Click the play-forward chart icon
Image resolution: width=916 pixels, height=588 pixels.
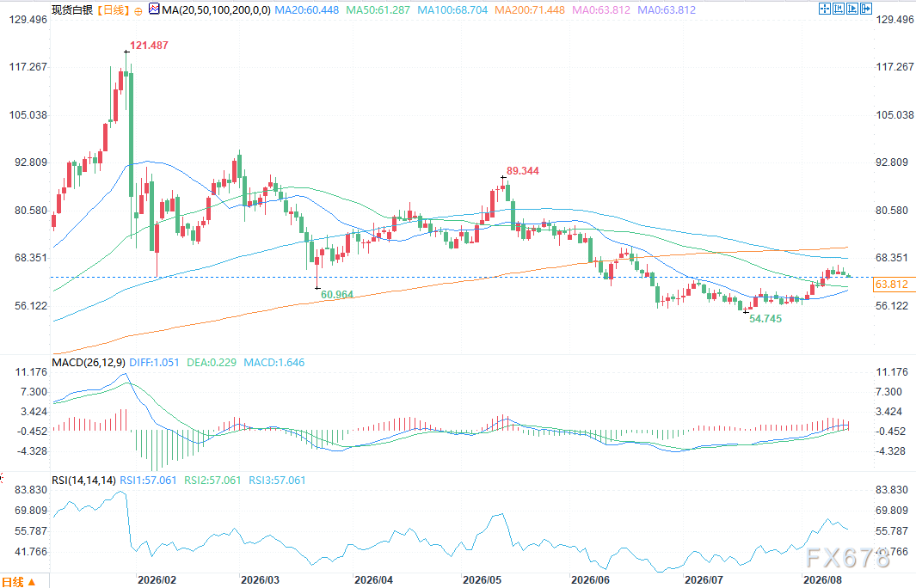[852, 9]
